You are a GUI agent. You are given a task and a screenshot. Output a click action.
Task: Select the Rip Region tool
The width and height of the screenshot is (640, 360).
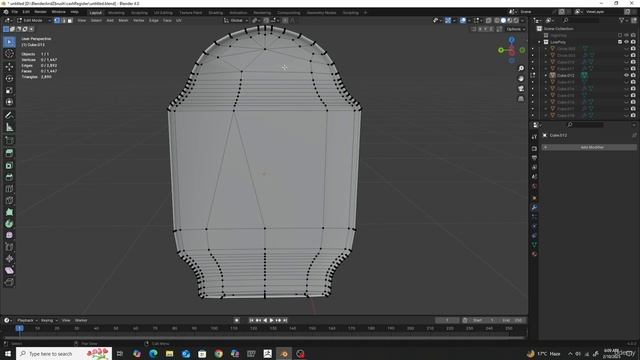click(9, 282)
